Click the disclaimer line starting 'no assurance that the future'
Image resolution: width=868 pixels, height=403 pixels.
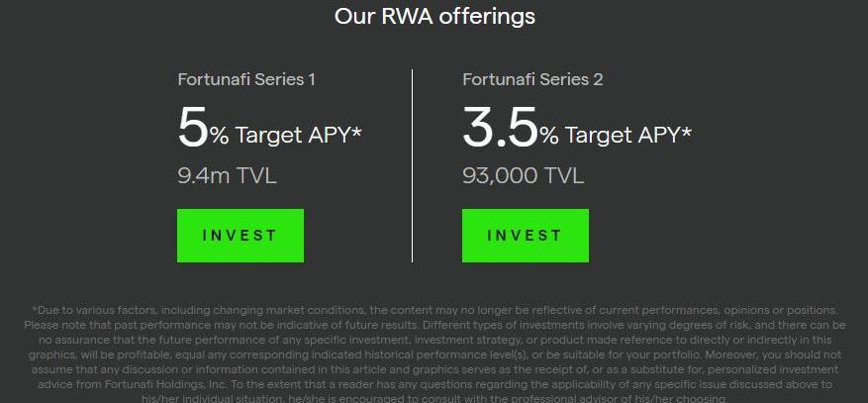(434, 340)
